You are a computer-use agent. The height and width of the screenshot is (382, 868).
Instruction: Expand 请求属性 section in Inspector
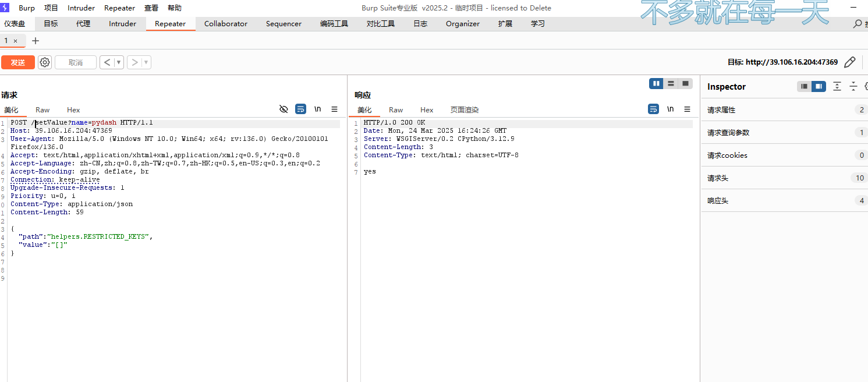[x=784, y=109]
